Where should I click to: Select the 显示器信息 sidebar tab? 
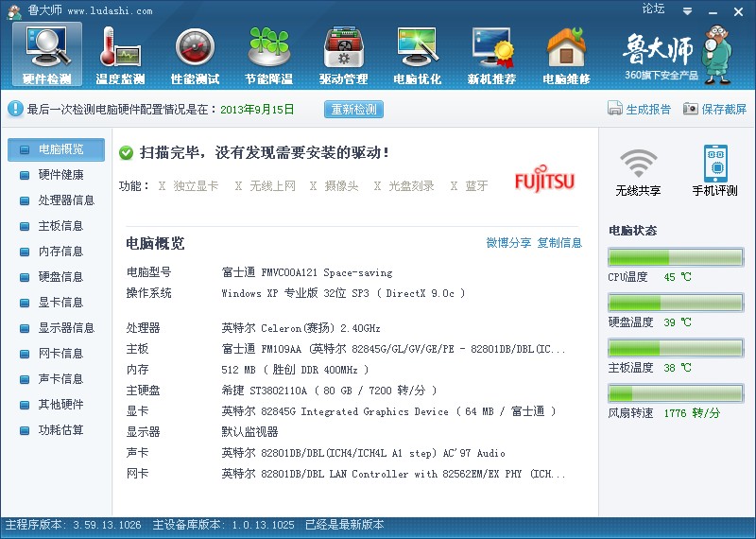click(x=56, y=328)
